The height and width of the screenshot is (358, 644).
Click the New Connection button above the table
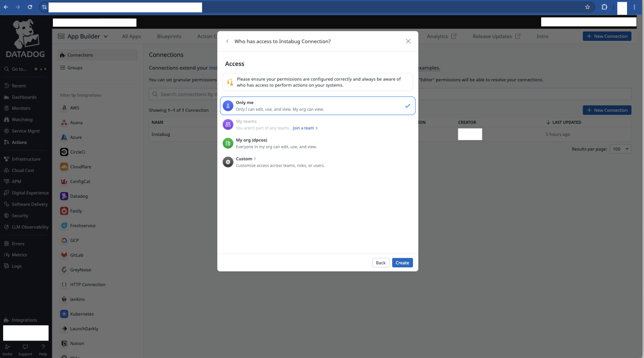pos(607,110)
